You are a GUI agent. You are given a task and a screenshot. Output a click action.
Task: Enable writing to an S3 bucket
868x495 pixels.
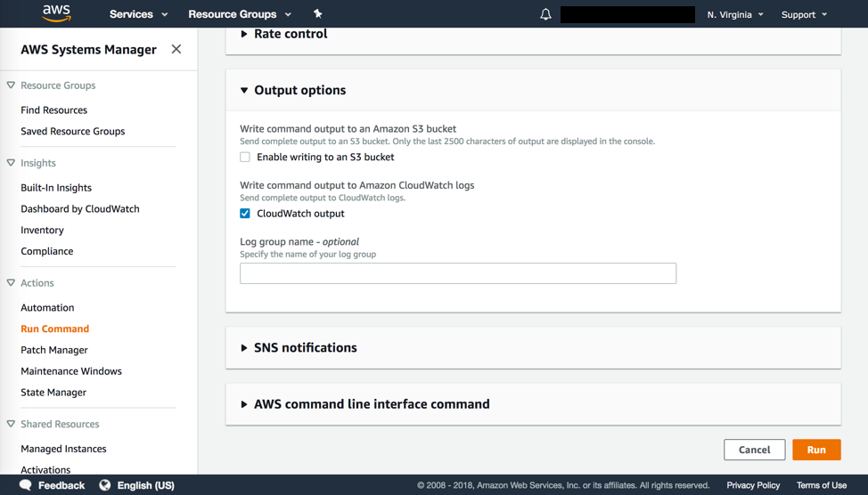(x=245, y=157)
